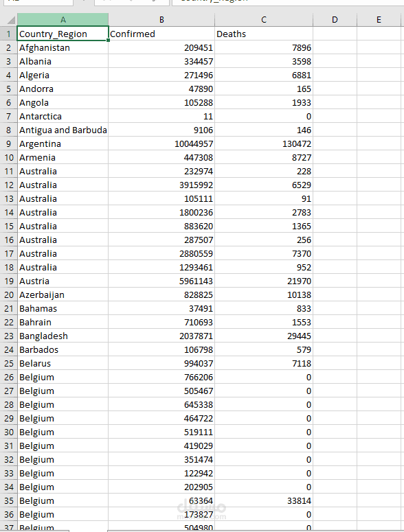Image resolution: width=404 pixels, height=532 pixels.
Task: Select column B header
Action: [x=161, y=20]
